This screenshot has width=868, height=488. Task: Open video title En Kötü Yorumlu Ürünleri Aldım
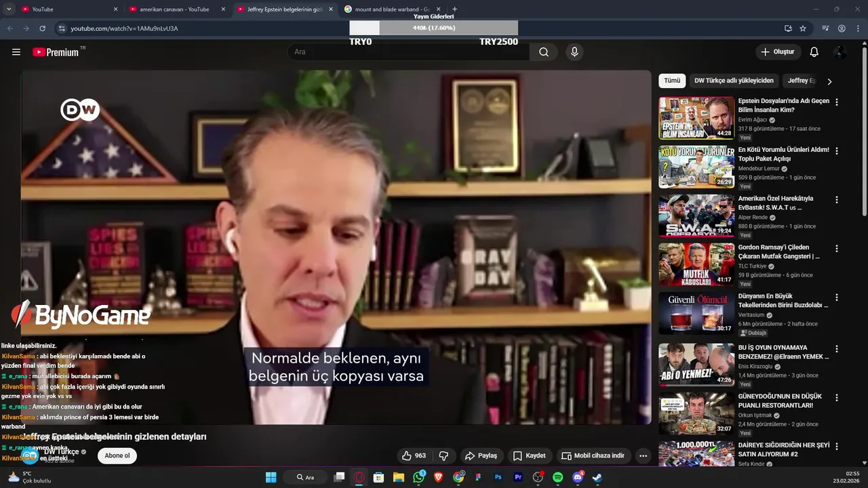[x=783, y=154]
